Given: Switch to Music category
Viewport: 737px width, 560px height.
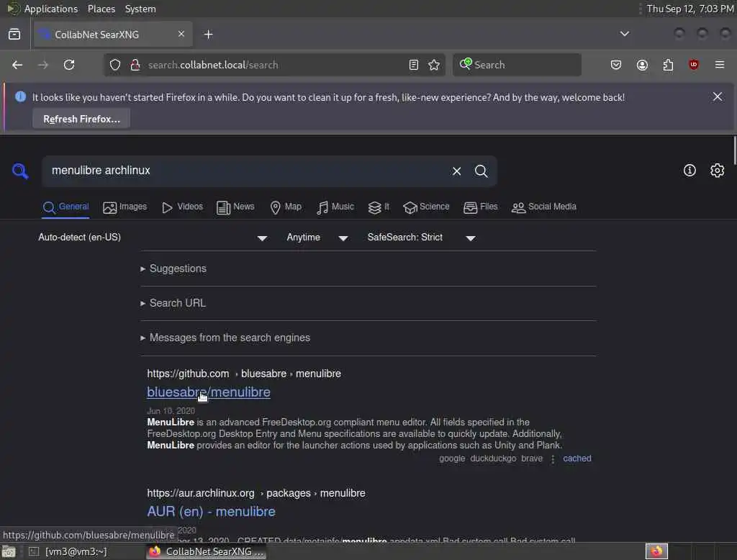Looking at the screenshot, I should tap(335, 207).
